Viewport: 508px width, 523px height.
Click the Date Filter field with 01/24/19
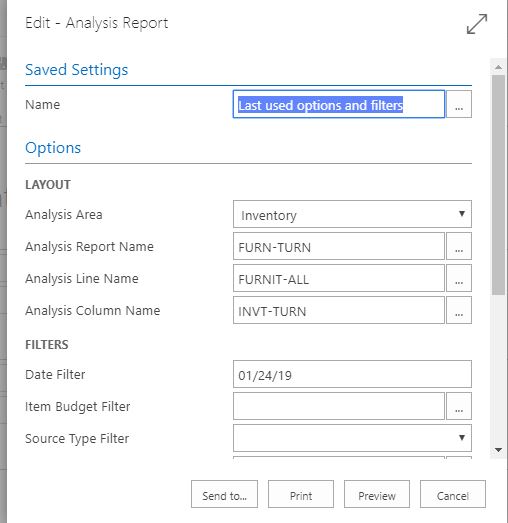tap(352, 374)
